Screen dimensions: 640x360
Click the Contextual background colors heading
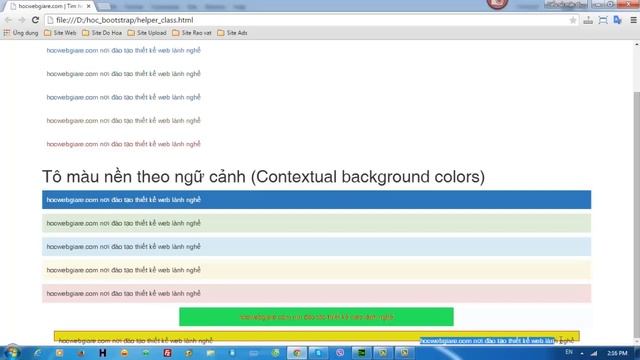(263, 177)
